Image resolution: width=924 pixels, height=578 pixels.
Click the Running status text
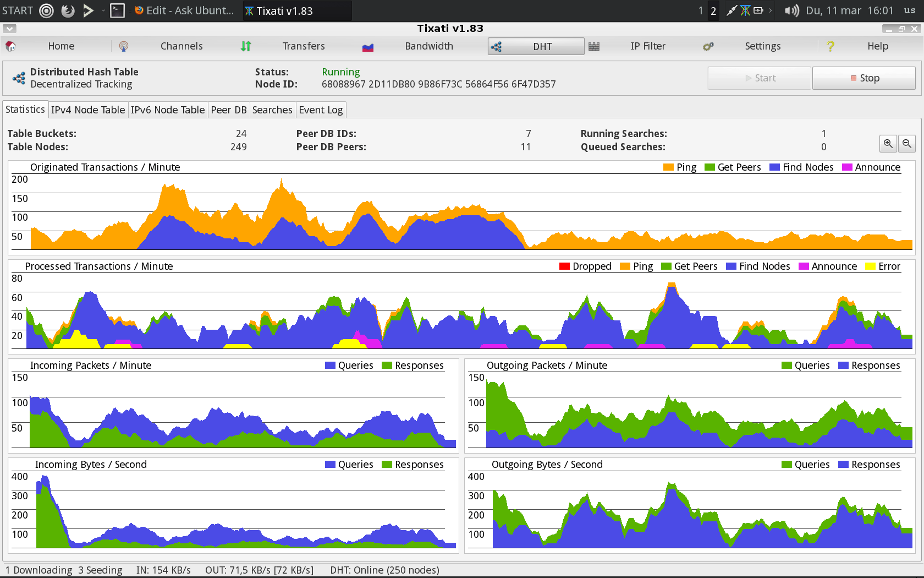[340, 72]
